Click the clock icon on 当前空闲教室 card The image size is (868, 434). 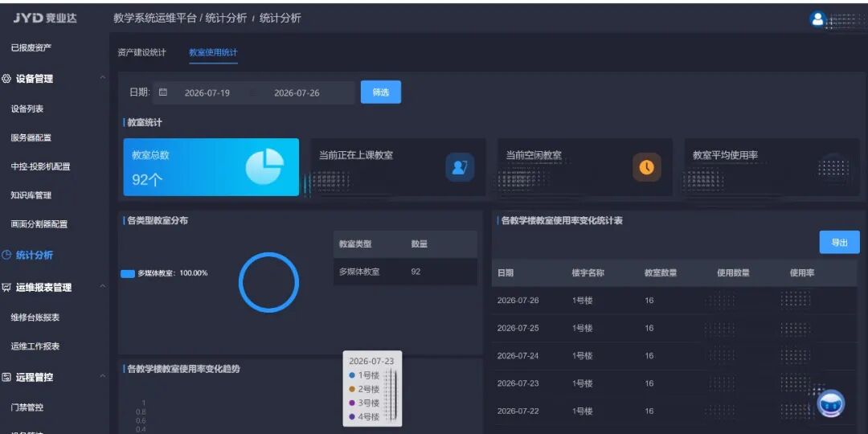tap(646, 167)
